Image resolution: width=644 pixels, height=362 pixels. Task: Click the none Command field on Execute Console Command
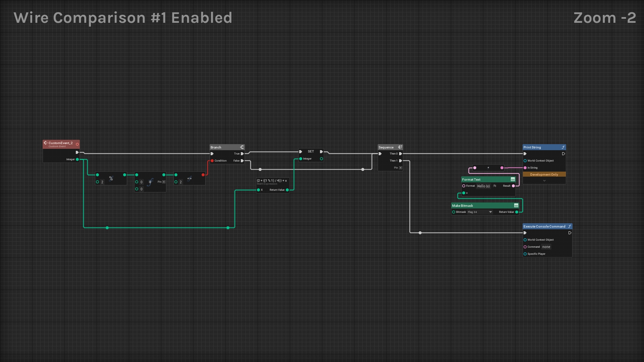click(x=546, y=247)
